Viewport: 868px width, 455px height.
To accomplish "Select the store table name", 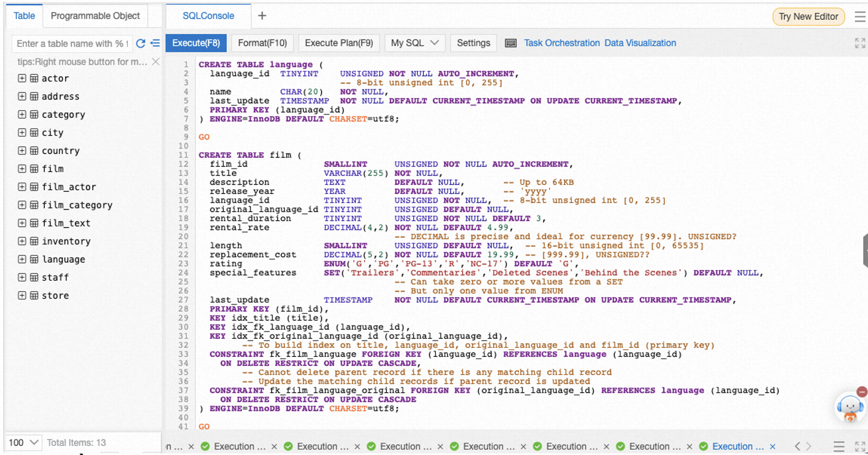I will [55, 296].
